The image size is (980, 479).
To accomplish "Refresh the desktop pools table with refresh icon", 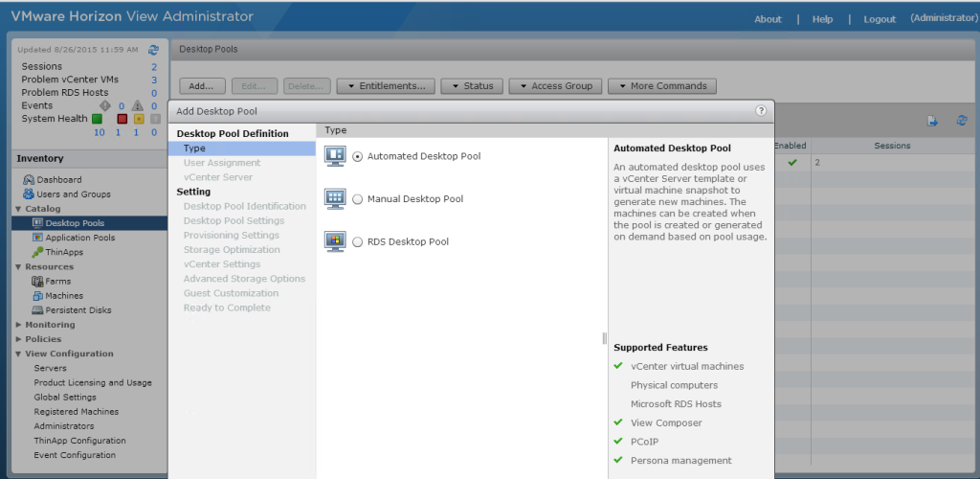I will pos(962,121).
